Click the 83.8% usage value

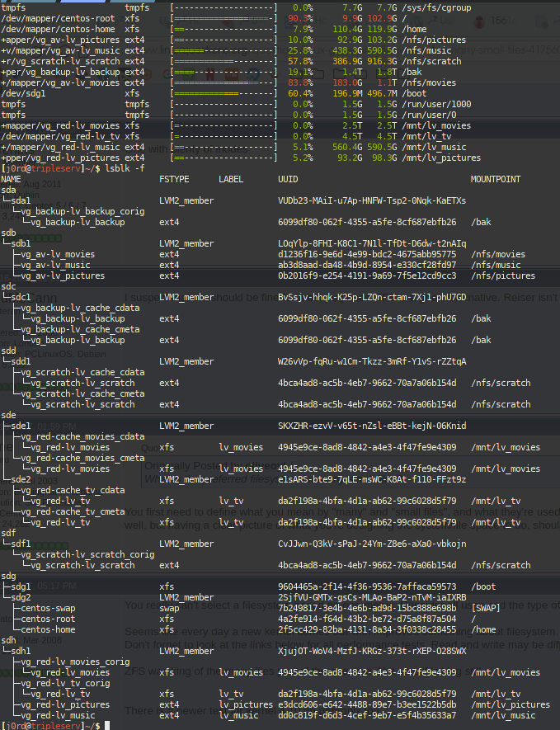click(300, 82)
